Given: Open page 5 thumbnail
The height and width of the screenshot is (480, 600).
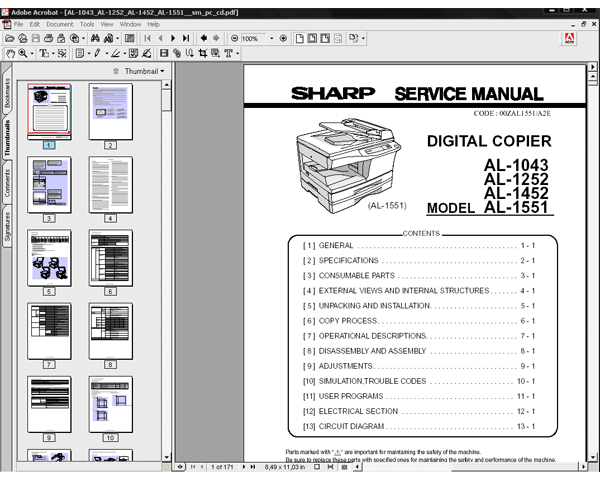Looking at the screenshot, I should (x=49, y=258).
